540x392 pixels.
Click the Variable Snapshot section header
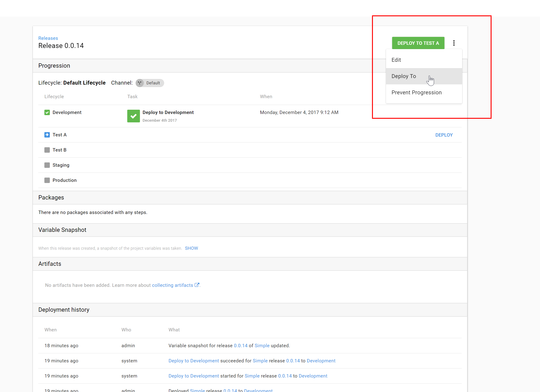(x=62, y=230)
